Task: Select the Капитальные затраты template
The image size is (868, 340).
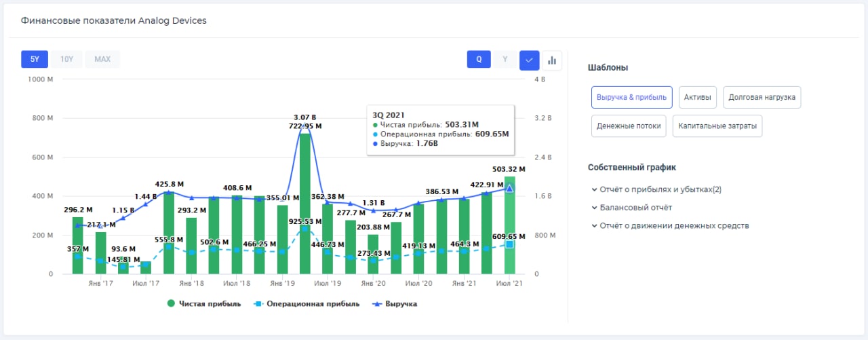Action: click(717, 126)
